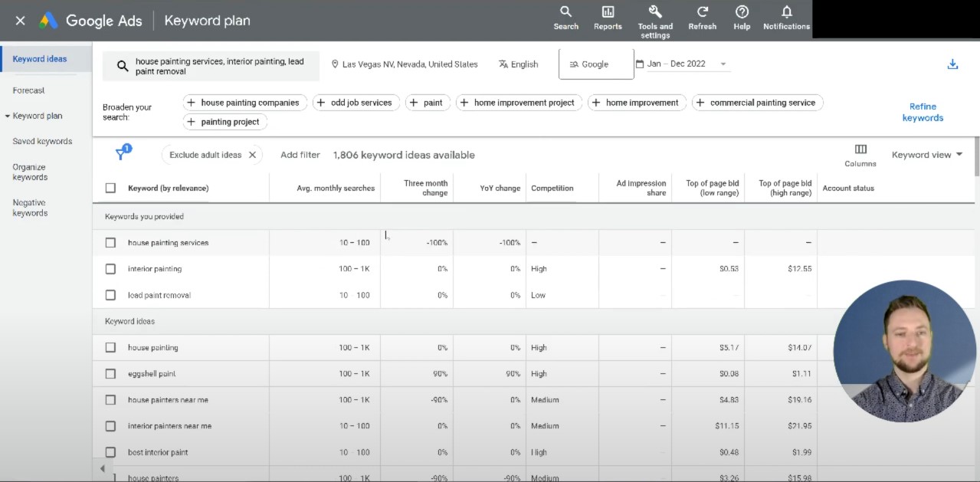Change the English language setting
Viewport: 980px width, 482px height.
point(519,64)
